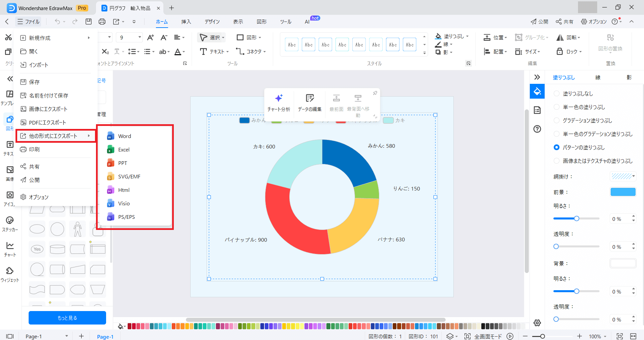Open the Widget (ウィジェット) sidebar section
Screen dimensions: 644x340
(10, 275)
